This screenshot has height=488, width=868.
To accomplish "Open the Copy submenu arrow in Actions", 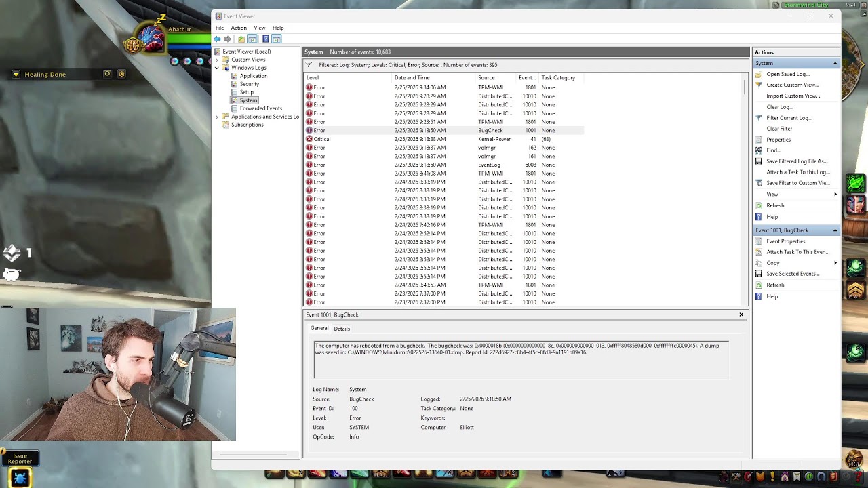I will 835,263.
